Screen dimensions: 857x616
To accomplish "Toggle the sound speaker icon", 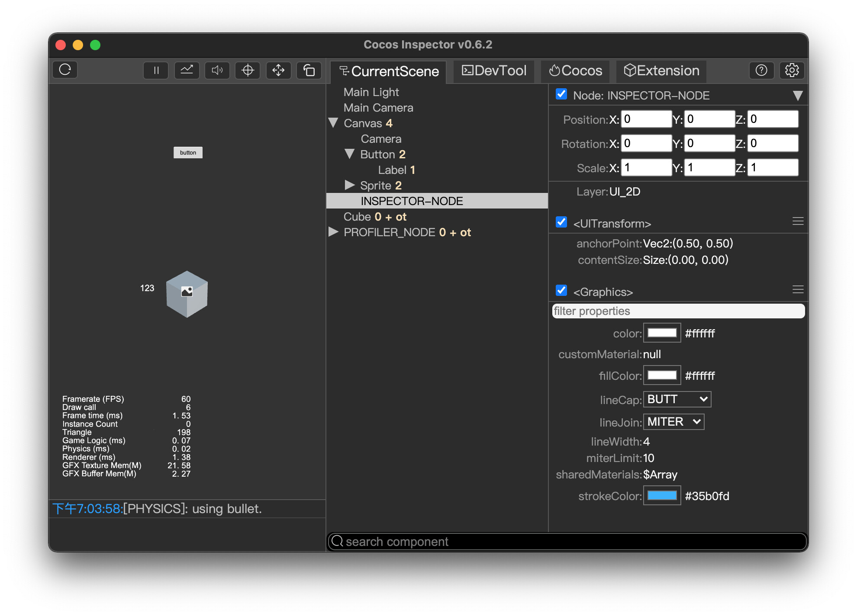I will [x=217, y=70].
